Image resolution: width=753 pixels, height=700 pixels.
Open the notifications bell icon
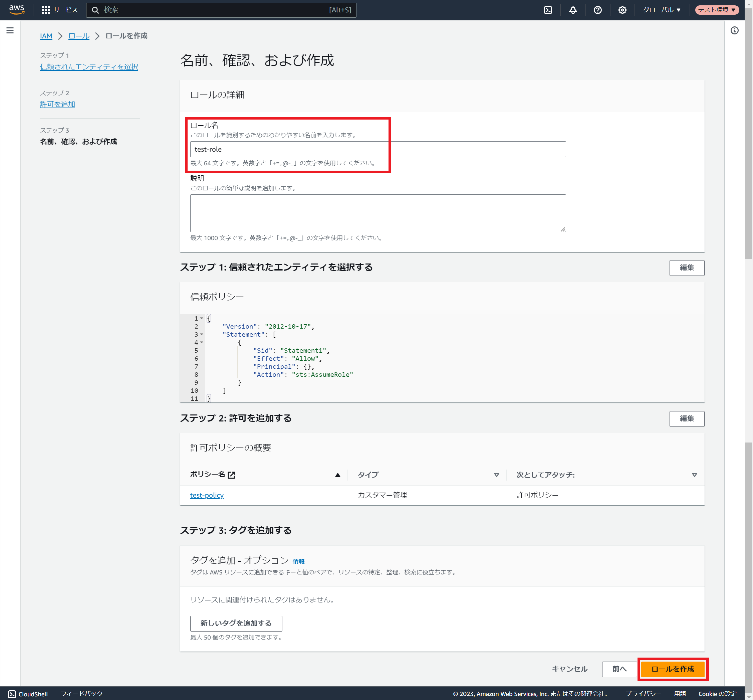point(573,10)
